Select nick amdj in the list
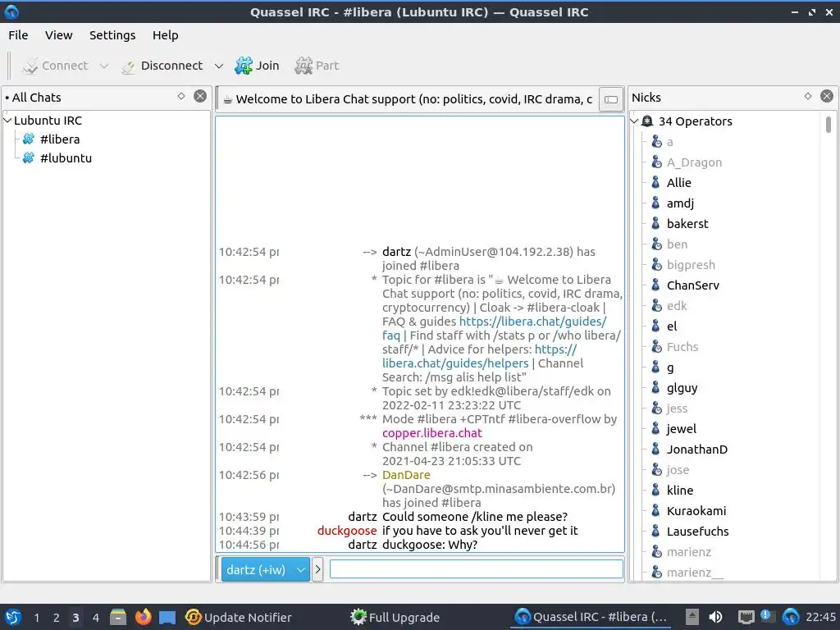 pyautogui.click(x=680, y=203)
